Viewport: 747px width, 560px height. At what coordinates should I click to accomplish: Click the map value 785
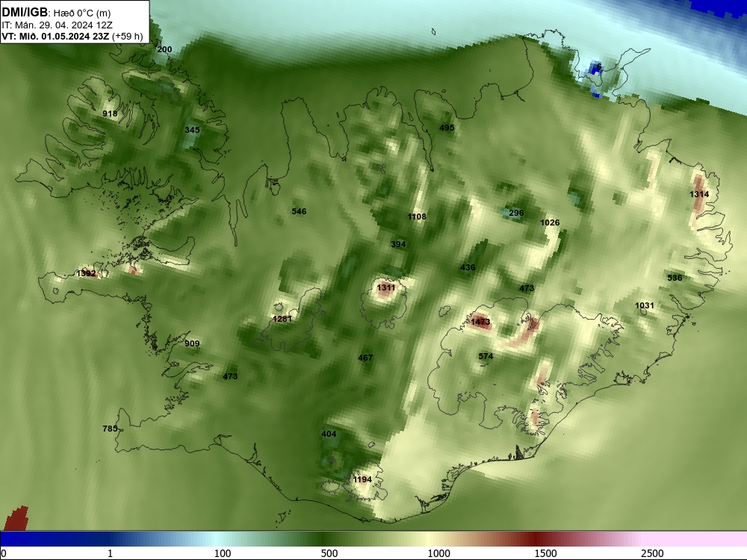[110, 428]
